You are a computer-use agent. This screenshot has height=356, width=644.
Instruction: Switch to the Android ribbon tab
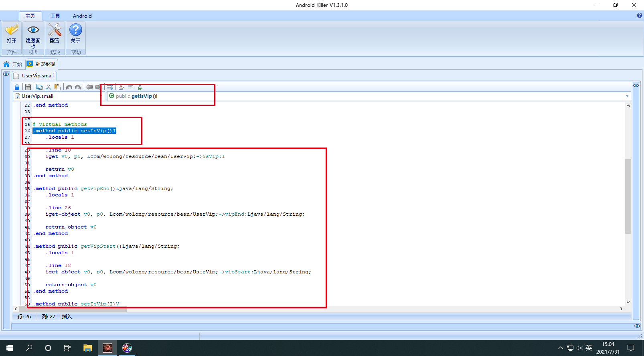[82, 16]
